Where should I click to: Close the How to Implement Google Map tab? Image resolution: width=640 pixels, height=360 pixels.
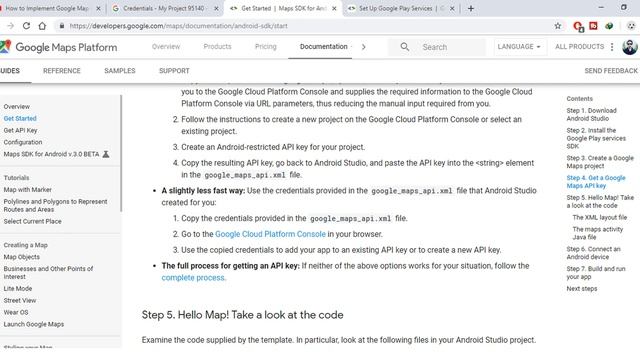coord(98,8)
